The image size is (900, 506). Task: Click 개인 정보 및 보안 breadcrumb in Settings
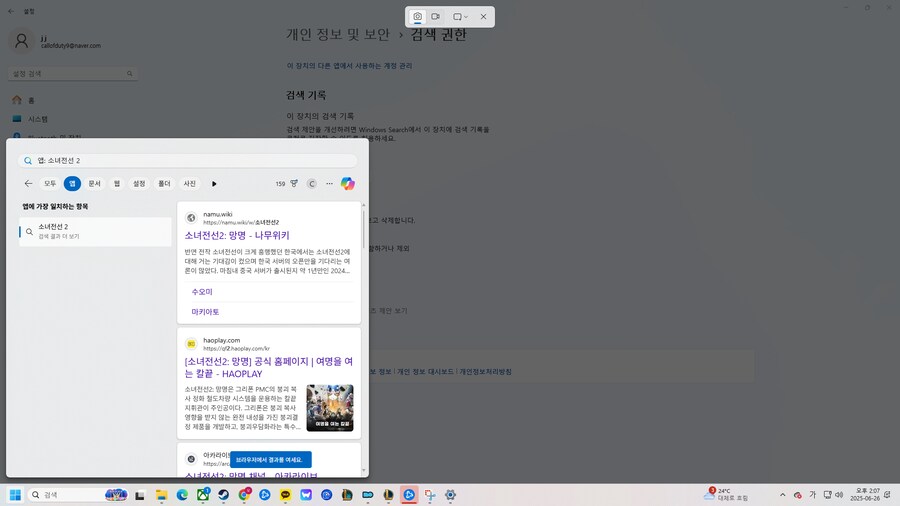[x=338, y=34]
